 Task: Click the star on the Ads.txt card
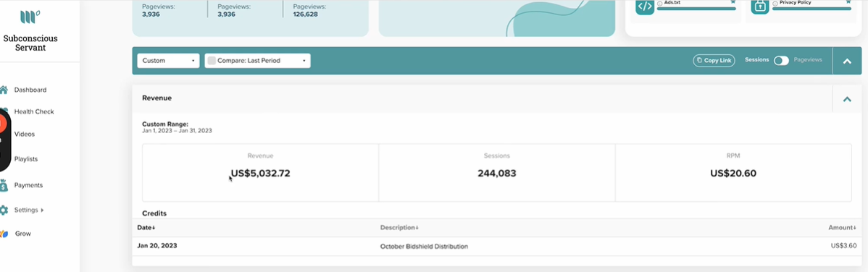(x=733, y=1)
